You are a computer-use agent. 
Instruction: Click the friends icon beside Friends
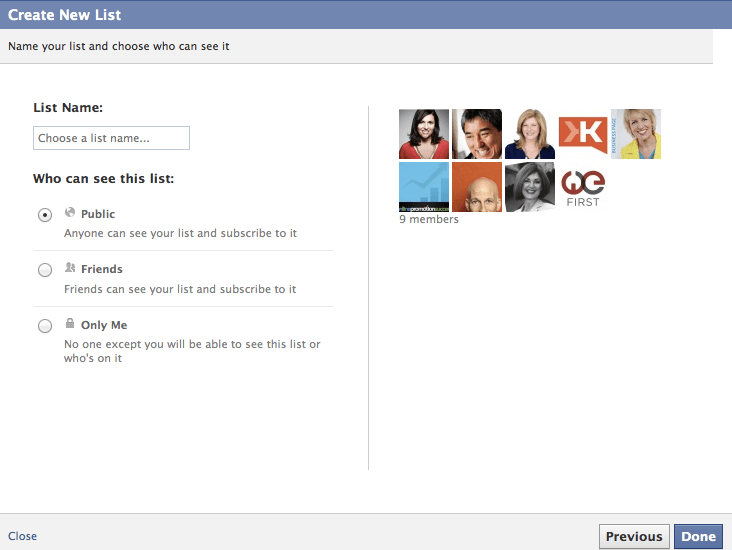70,267
